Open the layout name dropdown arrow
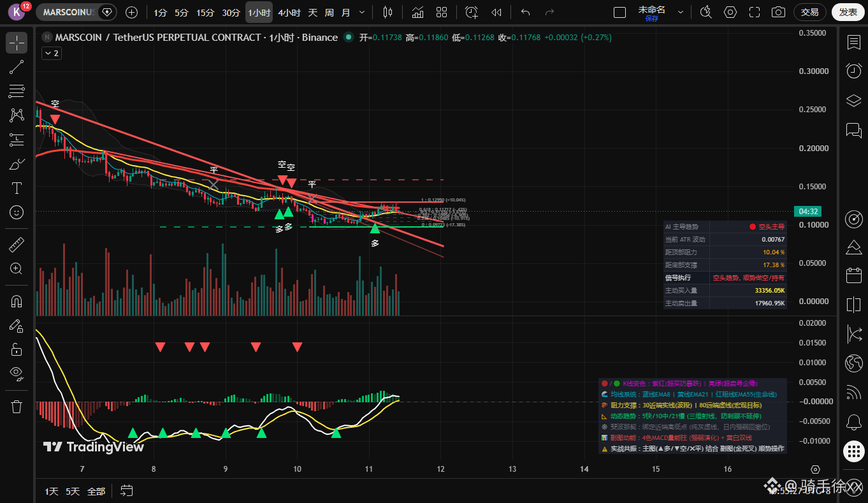 click(681, 12)
